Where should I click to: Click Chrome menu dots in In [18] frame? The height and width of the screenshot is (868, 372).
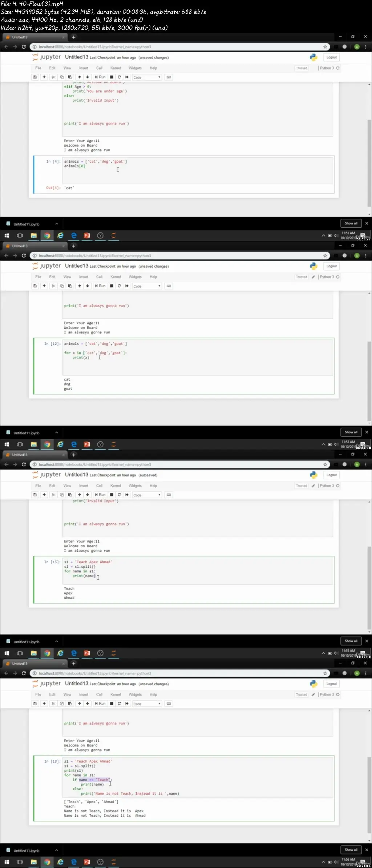pyautogui.click(x=365, y=673)
